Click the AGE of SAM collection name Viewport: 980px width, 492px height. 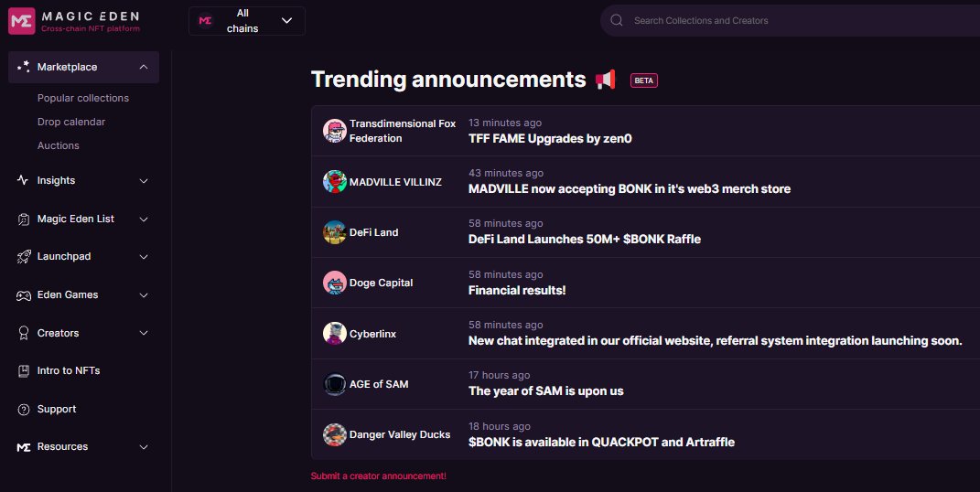pyautogui.click(x=379, y=384)
